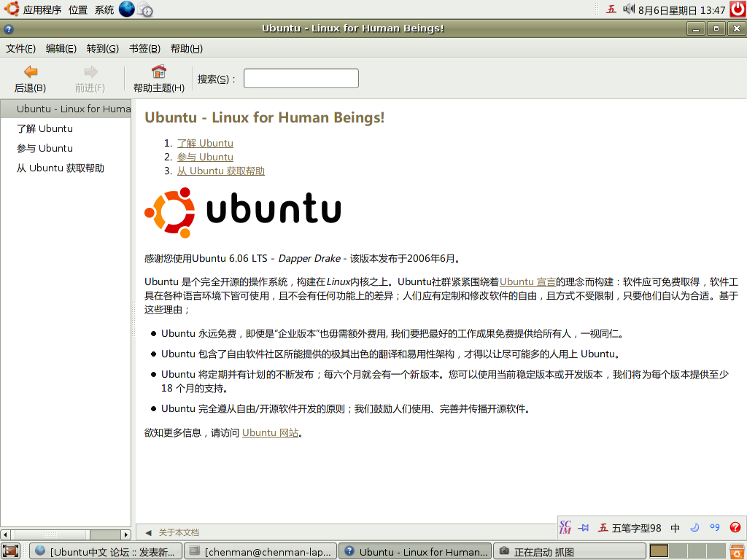Open the 转到(G) menu
Screen dimensions: 747x560
pyautogui.click(x=102, y=49)
